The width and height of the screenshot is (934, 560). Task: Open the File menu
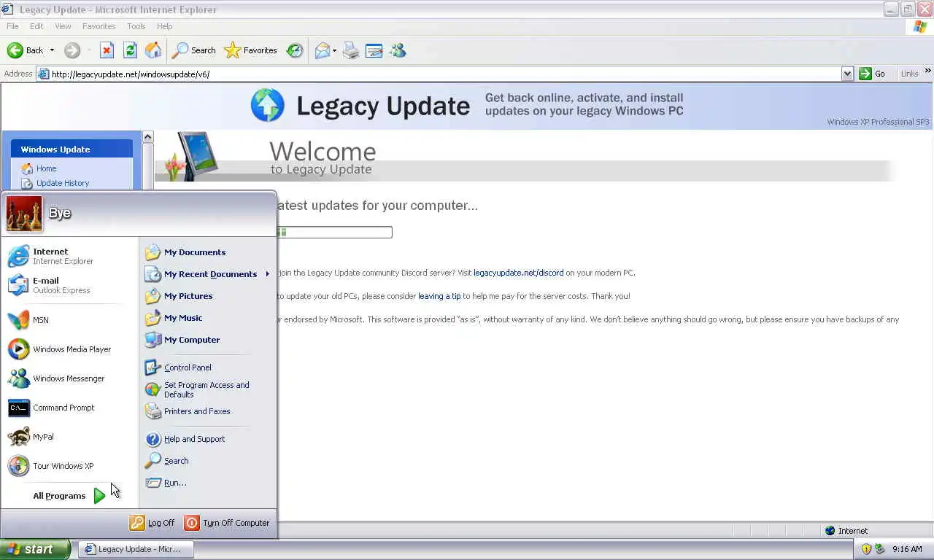coord(12,26)
